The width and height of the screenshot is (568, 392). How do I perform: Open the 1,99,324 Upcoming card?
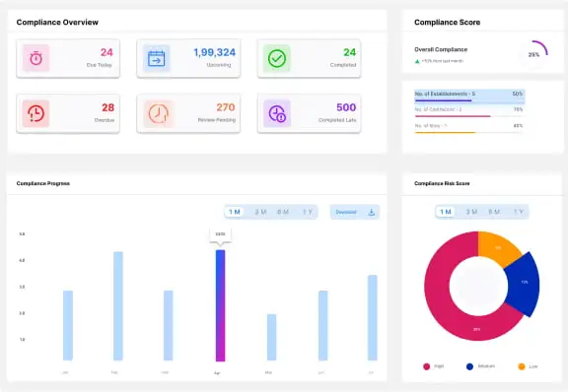pyautogui.click(x=188, y=58)
